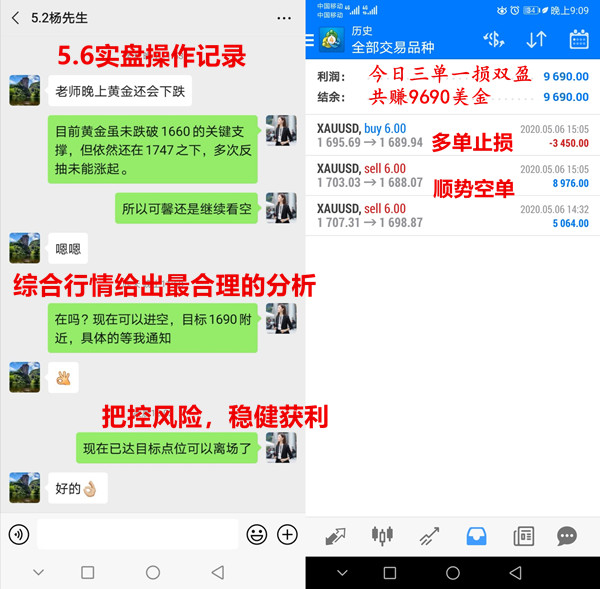Screen dimensions: 600x589
Task: Open the emoji picker in chat
Action: pos(256,534)
